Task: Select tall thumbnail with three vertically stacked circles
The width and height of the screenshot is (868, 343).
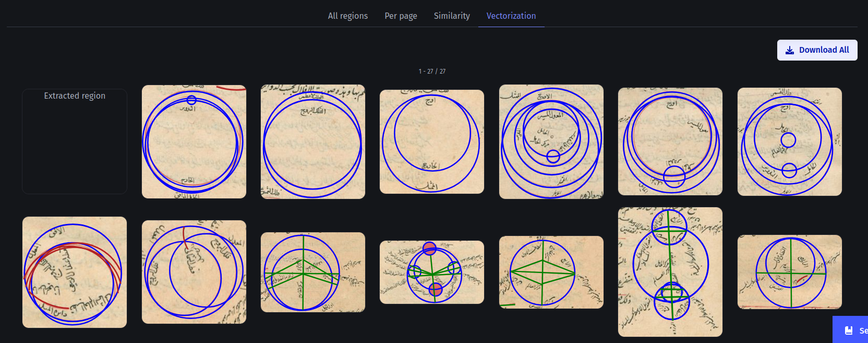Action: point(670,272)
